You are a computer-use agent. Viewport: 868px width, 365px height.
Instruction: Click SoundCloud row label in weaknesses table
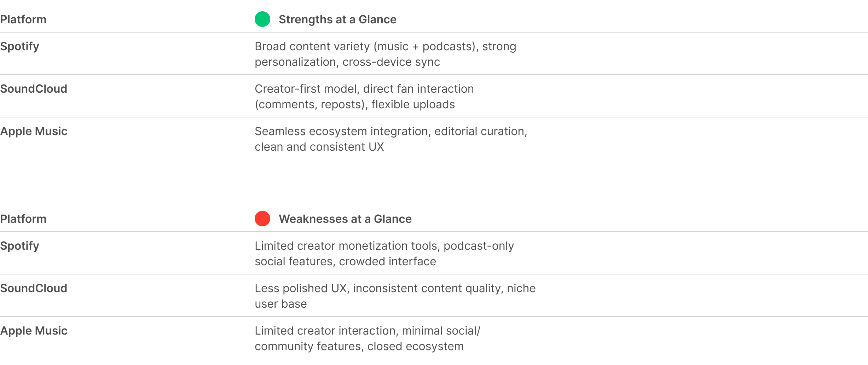34,288
